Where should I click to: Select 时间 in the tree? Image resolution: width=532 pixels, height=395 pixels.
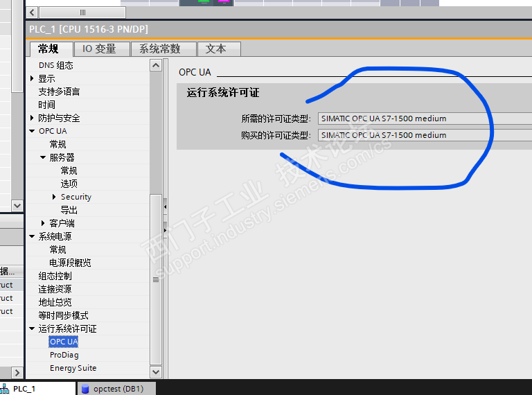tap(46, 105)
